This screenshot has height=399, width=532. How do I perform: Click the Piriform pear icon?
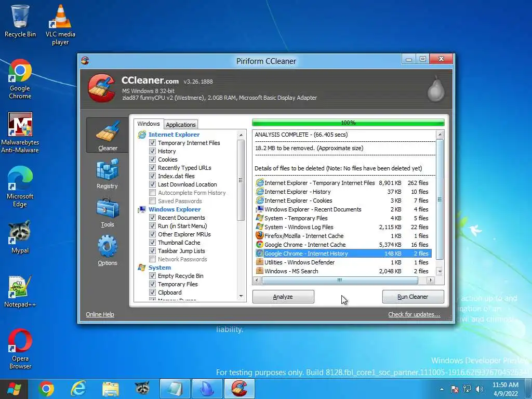pyautogui.click(x=436, y=89)
